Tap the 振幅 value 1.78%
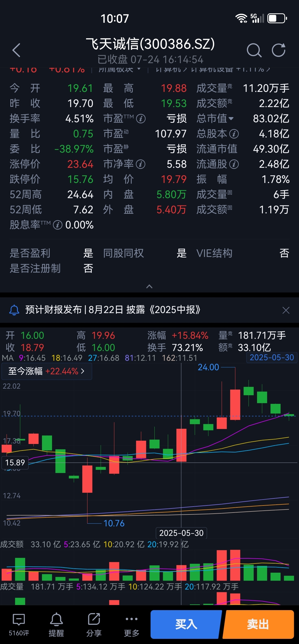The height and width of the screenshot is (644, 299). [275, 179]
